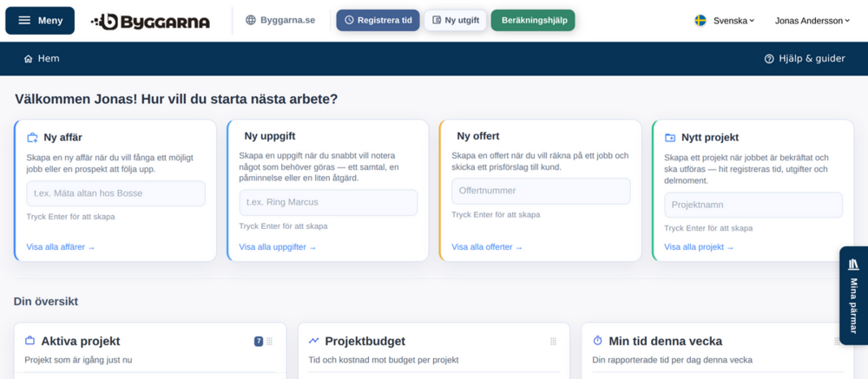
Task: Click the Aktiva projekt briefcase icon
Action: tap(30, 341)
